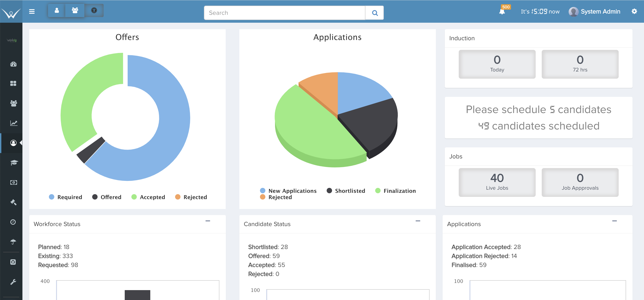Click the 40 Live Jobs tile
Image resolution: width=644 pixels, height=300 pixels.
[x=497, y=182]
